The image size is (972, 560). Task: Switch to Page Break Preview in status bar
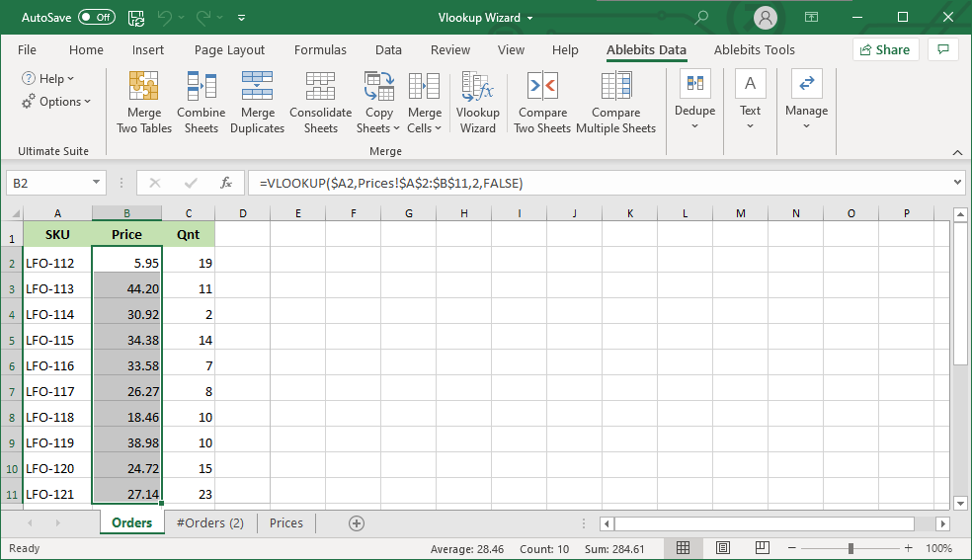coord(763,547)
